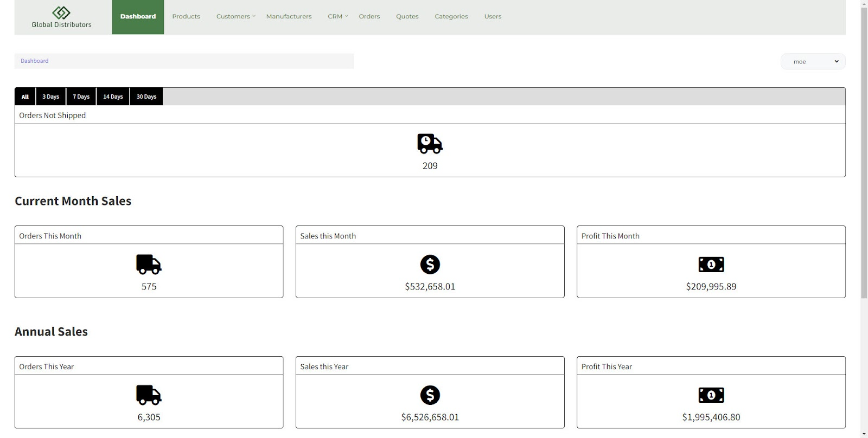This screenshot has width=868, height=438.
Task: Expand the CRM menu chevron
Action: [347, 16]
